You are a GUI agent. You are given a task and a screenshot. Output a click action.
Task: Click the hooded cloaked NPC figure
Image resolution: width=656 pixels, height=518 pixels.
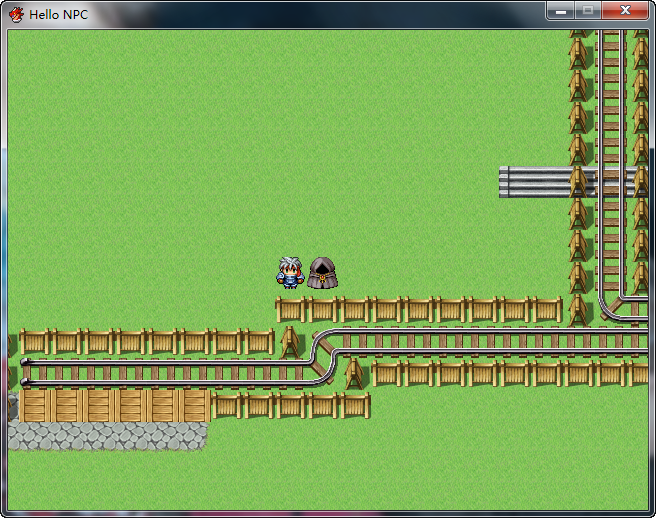coord(322,273)
